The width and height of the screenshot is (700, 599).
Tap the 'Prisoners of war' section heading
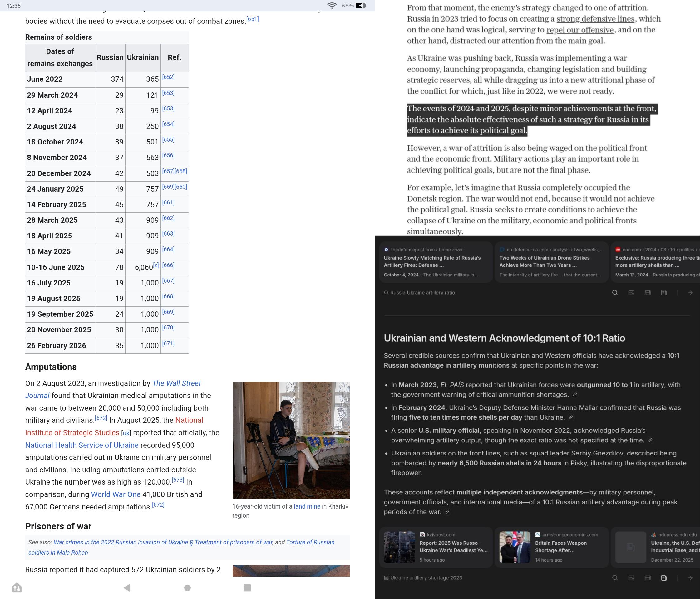click(x=58, y=526)
